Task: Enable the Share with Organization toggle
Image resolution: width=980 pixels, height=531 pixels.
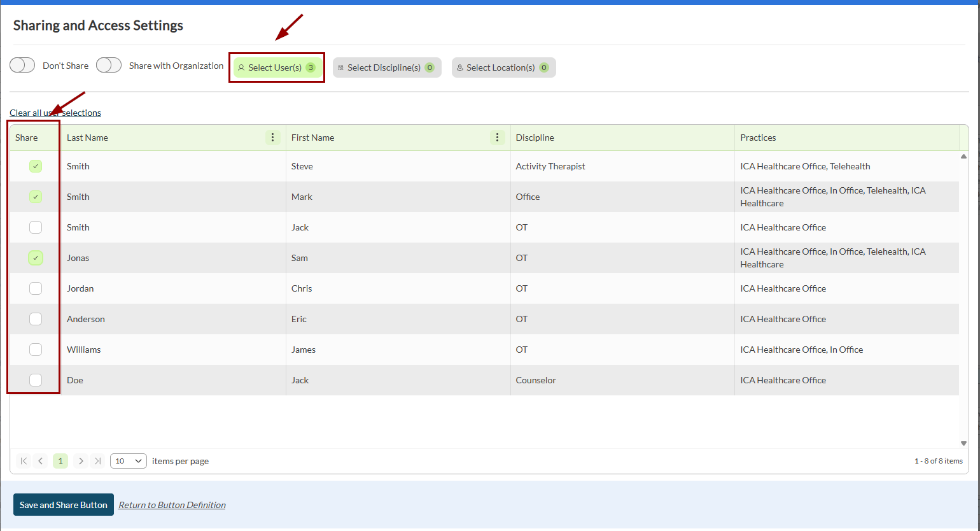Action: [109, 66]
